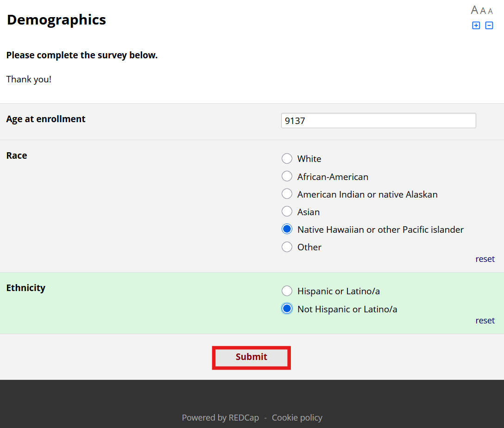Click 'Please complete the survey below.' text
504x428 pixels.
tap(82, 55)
